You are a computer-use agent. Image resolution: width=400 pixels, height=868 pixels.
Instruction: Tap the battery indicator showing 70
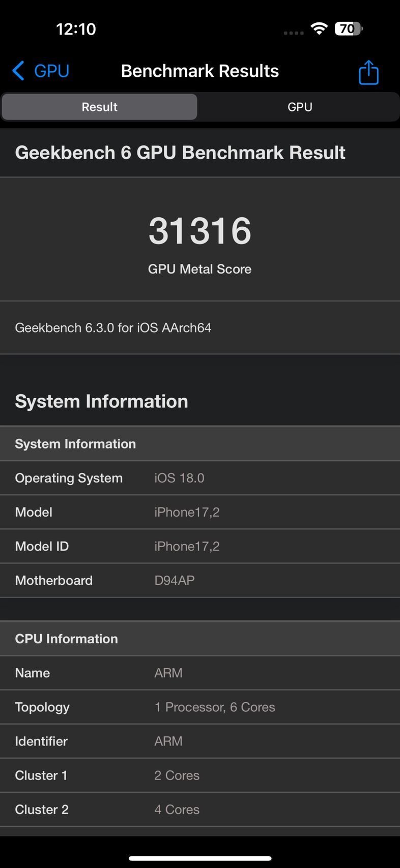coord(348,28)
